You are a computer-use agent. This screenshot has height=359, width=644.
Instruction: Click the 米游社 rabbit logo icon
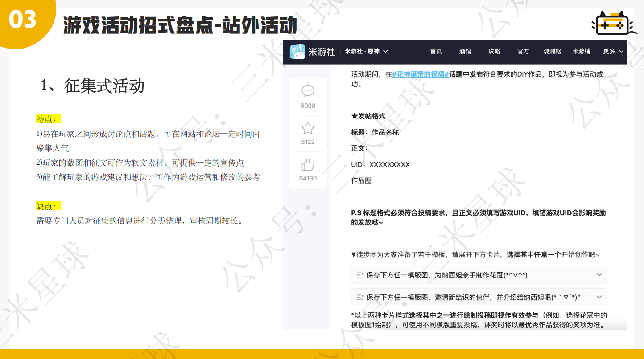(297, 52)
